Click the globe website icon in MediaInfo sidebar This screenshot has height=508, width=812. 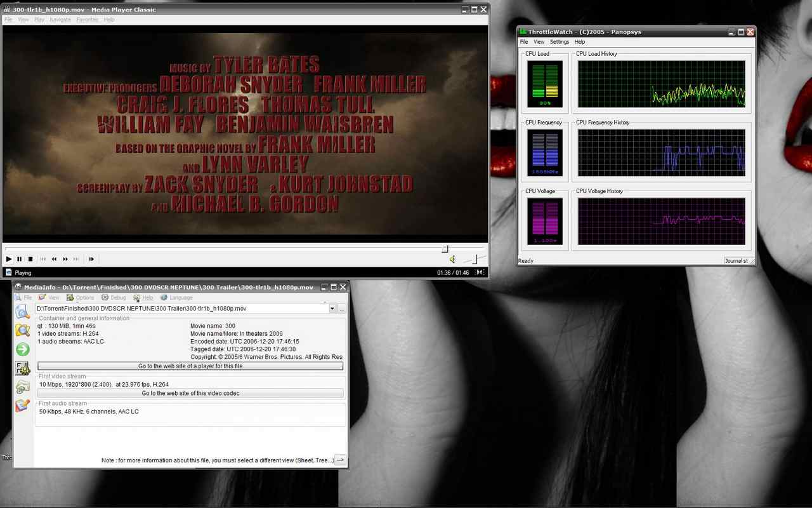pos(22,387)
